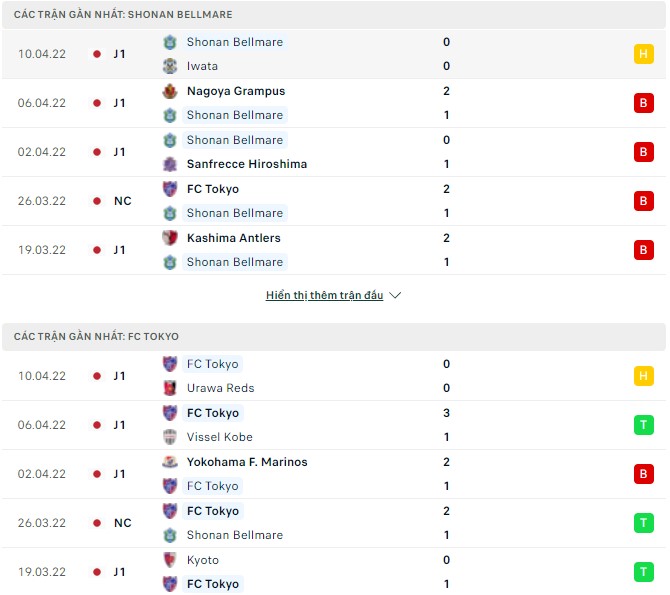Click the Vissel Kobe crest icon
The height and width of the screenshot is (595, 670).
(170, 437)
